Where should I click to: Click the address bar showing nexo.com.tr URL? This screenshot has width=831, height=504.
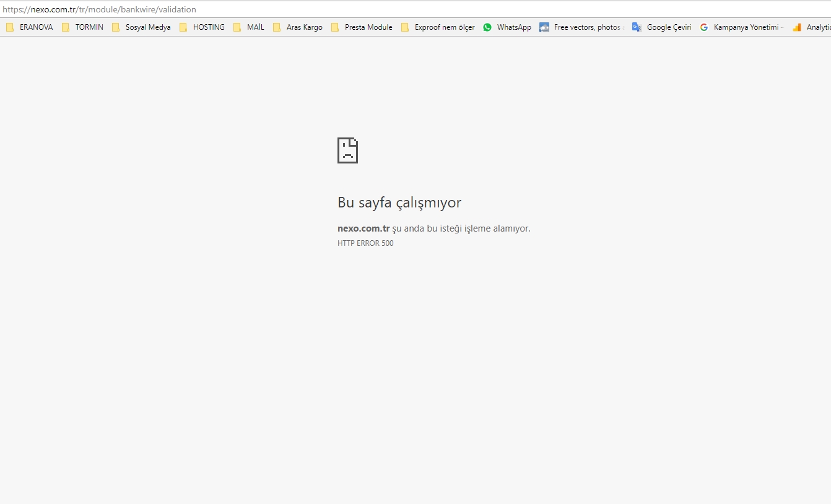[x=415, y=9]
